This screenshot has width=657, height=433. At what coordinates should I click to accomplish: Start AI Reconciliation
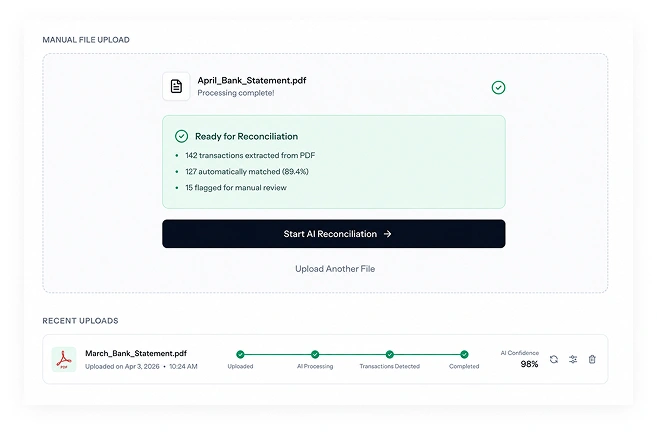click(x=334, y=234)
